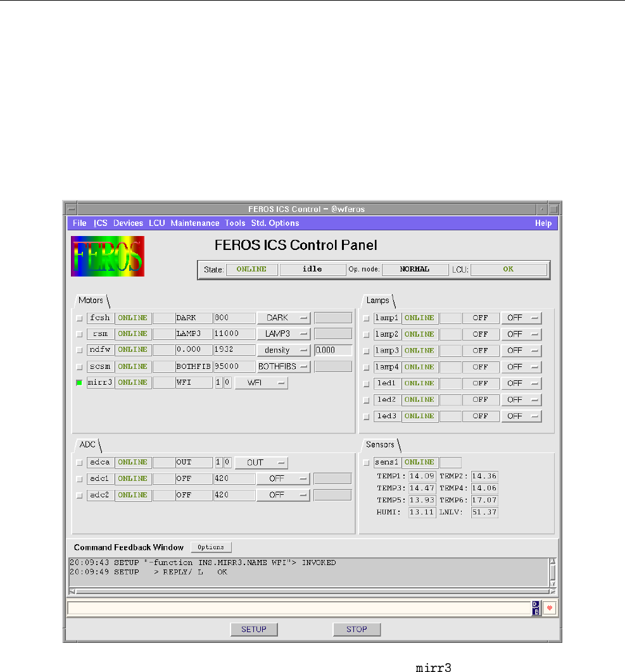Select the Lamps tab
This screenshot has width=625, height=672.
point(378,301)
